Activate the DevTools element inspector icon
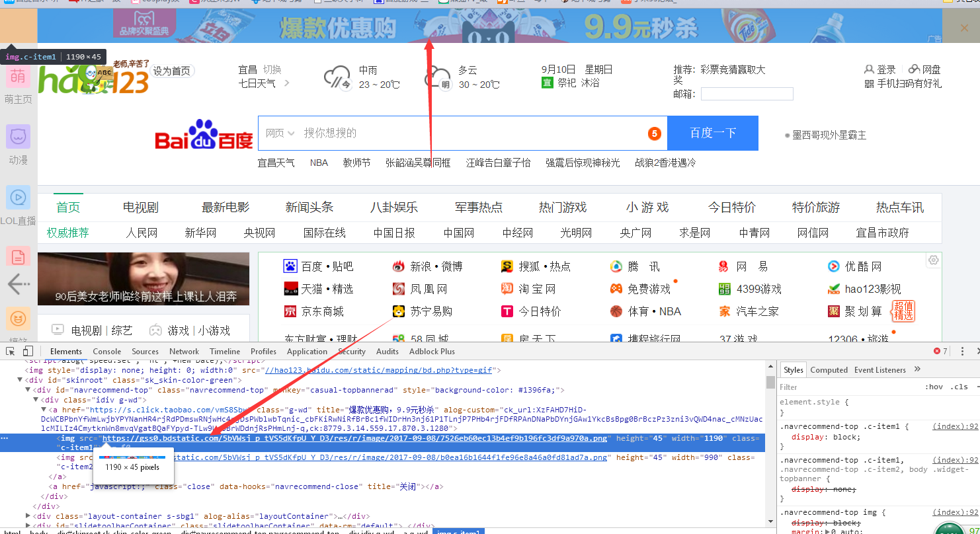This screenshot has height=534, width=980. (x=11, y=351)
